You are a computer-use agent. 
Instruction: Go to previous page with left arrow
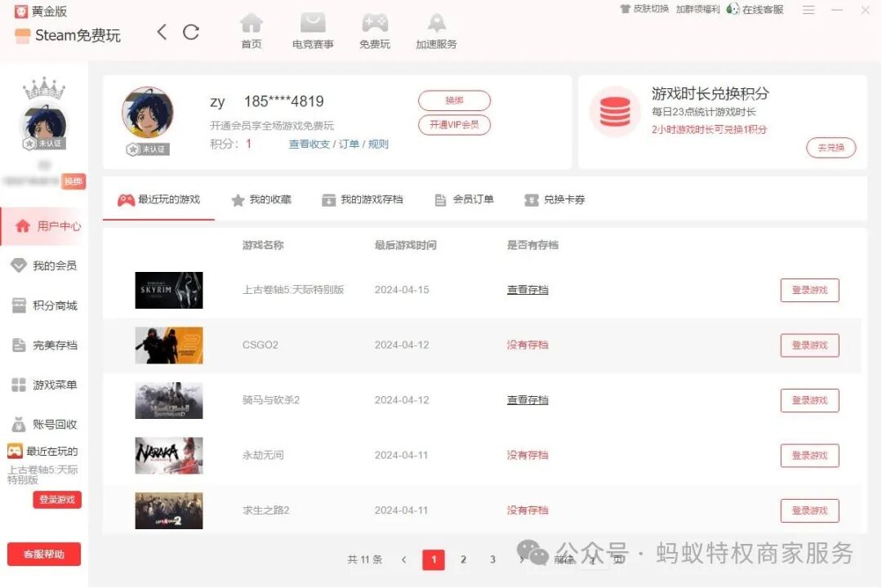click(x=404, y=560)
